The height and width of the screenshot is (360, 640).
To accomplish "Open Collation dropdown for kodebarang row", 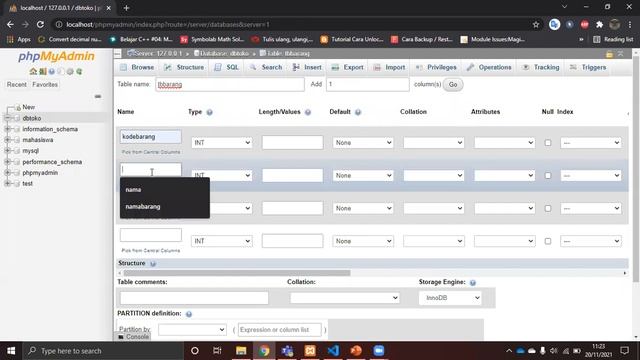I will [x=433, y=142].
